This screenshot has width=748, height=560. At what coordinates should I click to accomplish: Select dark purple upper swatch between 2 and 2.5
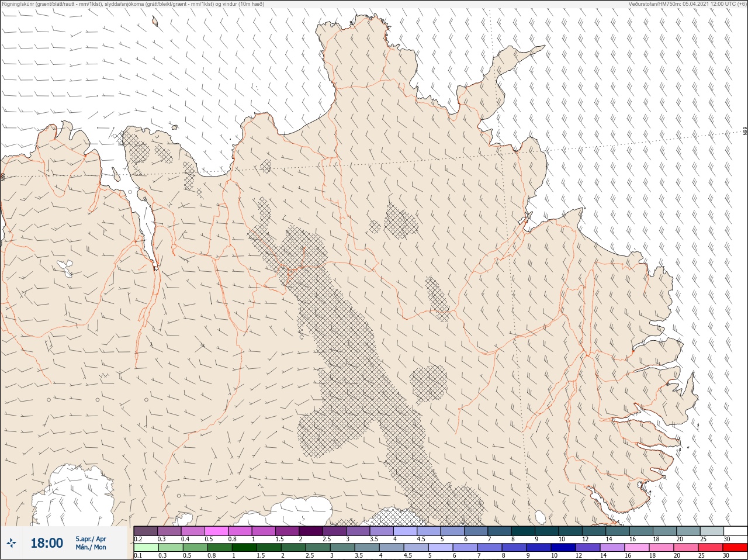311,531
